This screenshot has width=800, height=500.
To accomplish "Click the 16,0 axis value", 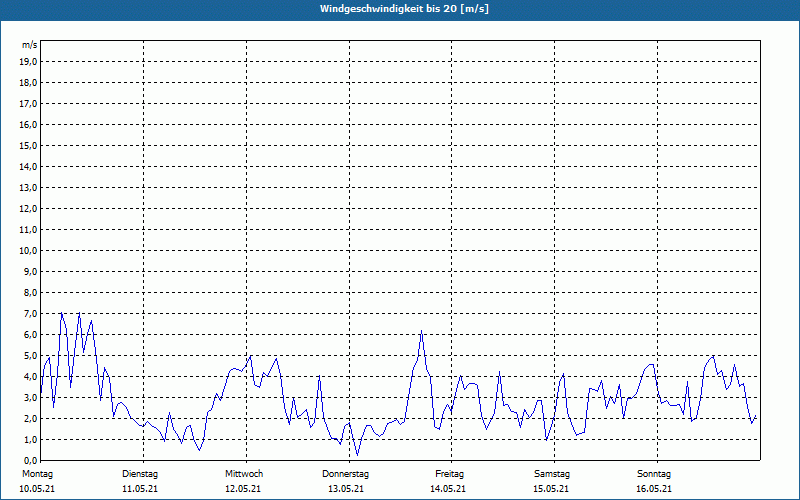I will coord(28,124).
